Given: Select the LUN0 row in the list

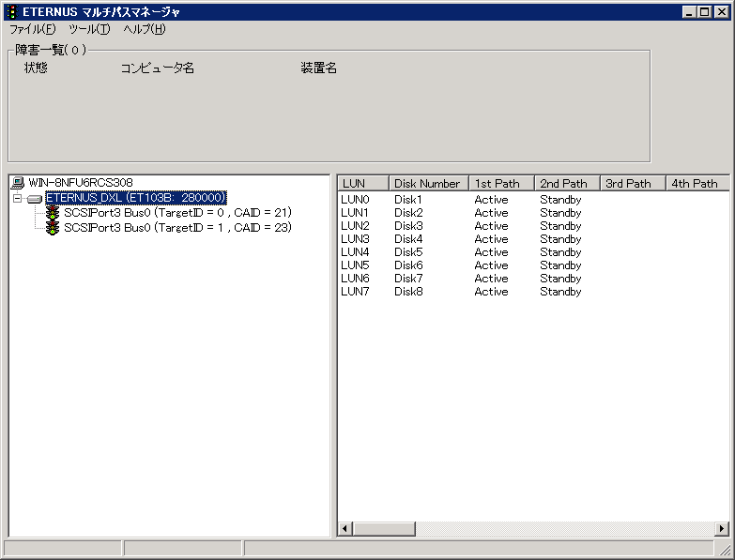Looking at the screenshot, I should [356, 200].
